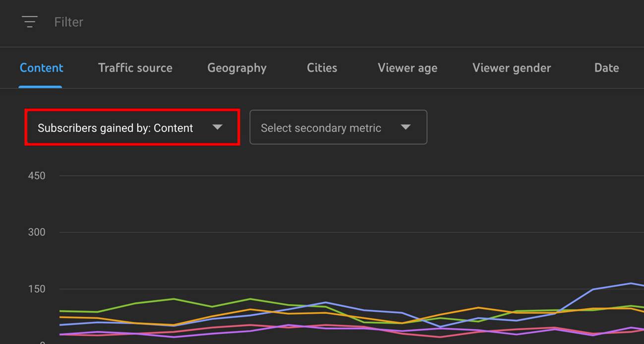The width and height of the screenshot is (644, 344).
Task: Switch to the Traffic source tab
Action: coord(135,68)
